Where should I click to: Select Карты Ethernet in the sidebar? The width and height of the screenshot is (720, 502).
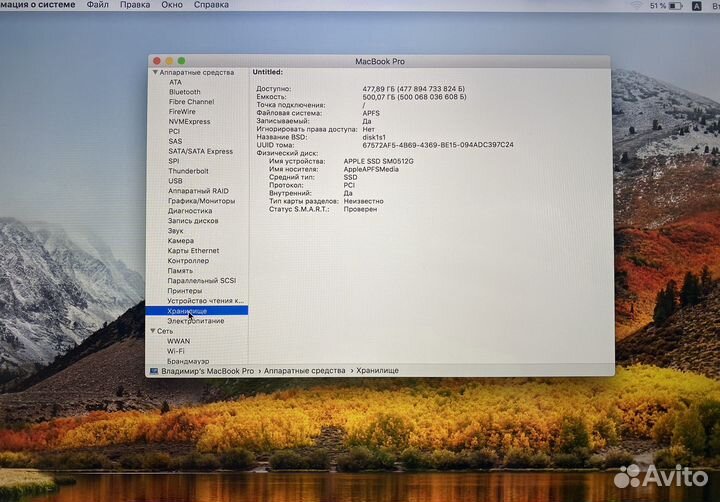point(193,251)
